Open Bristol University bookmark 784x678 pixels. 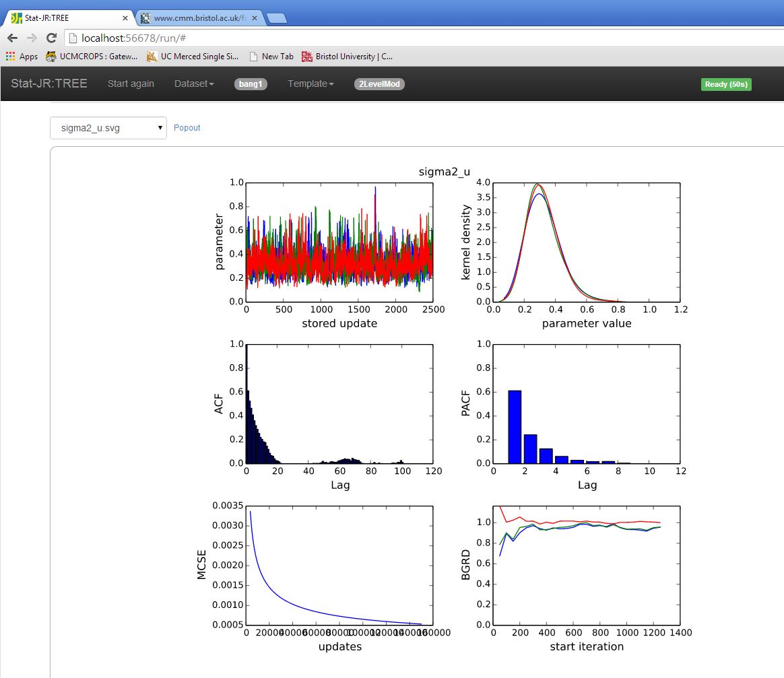348,57
